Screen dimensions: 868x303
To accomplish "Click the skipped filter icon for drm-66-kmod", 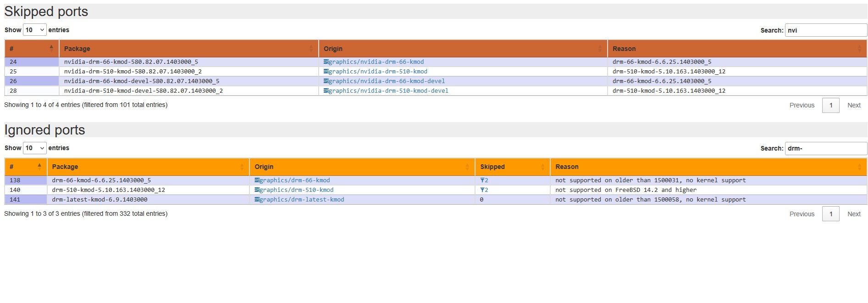I will coord(483,180).
